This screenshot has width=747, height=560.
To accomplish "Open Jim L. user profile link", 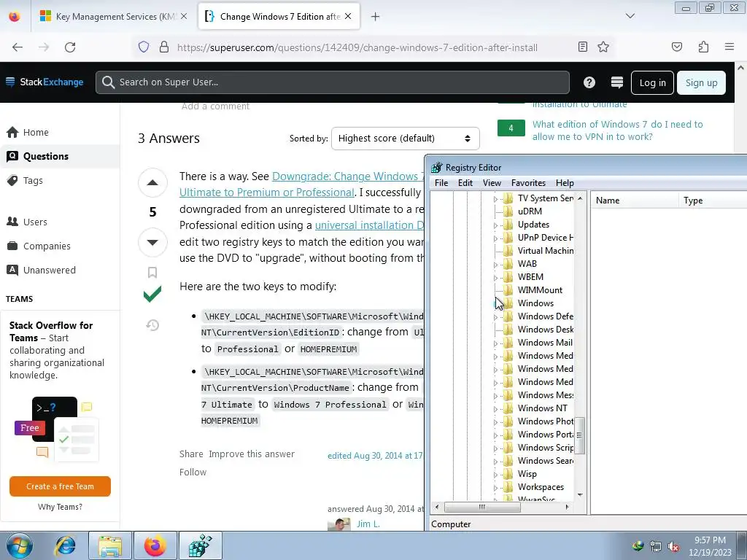I will pyautogui.click(x=368, y=524).
